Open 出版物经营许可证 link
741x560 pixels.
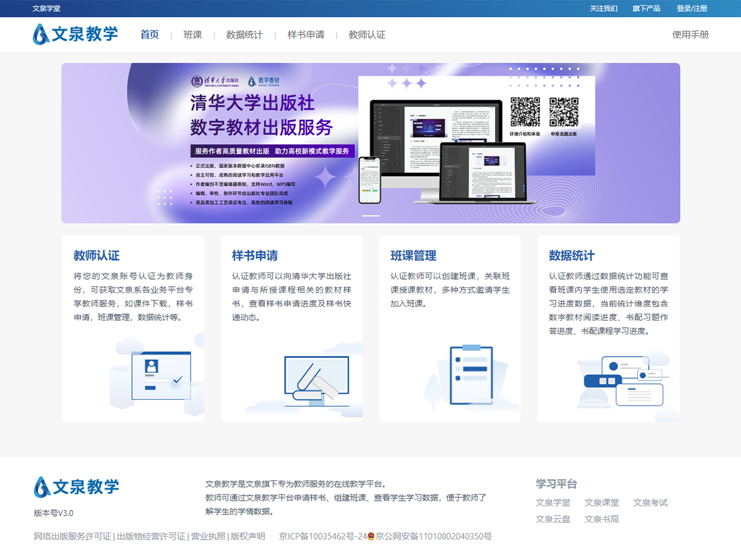151,537
